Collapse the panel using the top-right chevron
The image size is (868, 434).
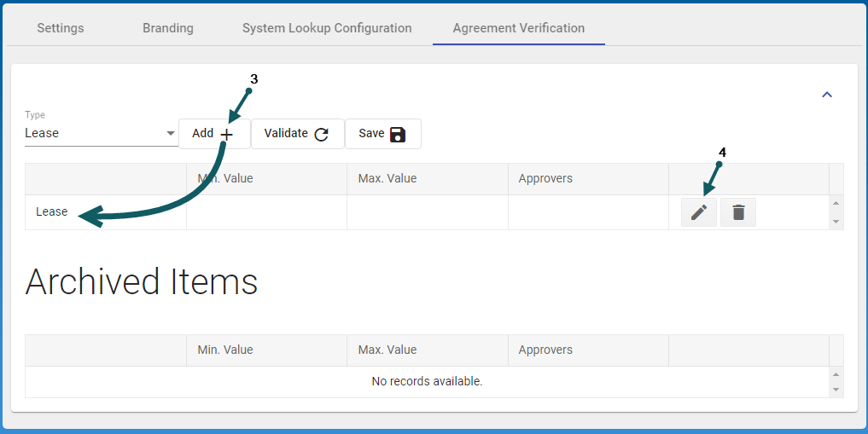tap(826, 95)
